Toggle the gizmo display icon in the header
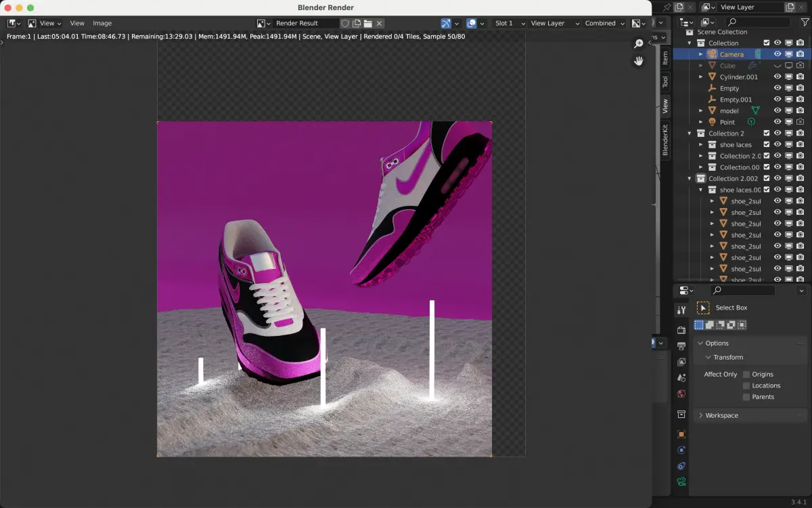The image size is (812, 508). pyautogui.click(x=446, y=23)
